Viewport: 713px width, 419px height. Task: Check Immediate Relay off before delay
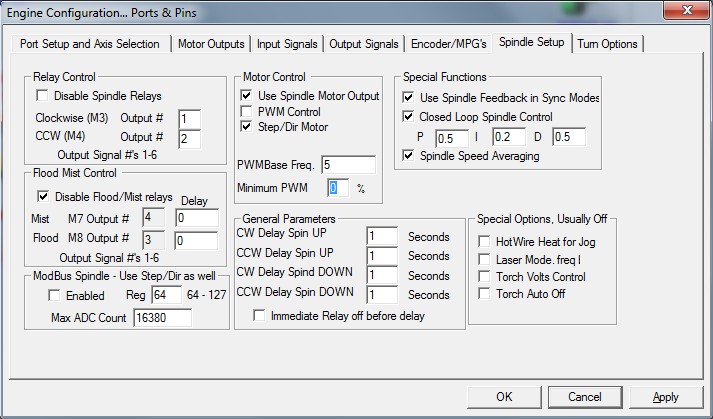[x=260, y=316]
